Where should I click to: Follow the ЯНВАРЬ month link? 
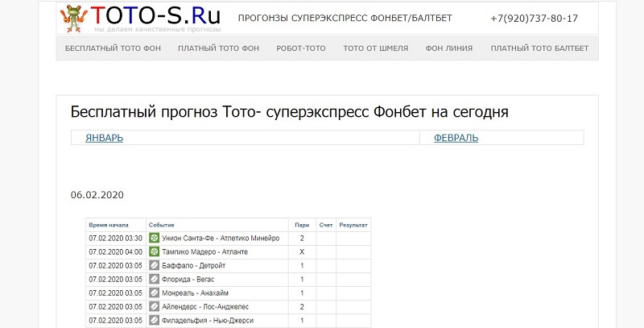click(x=104, y=138)
